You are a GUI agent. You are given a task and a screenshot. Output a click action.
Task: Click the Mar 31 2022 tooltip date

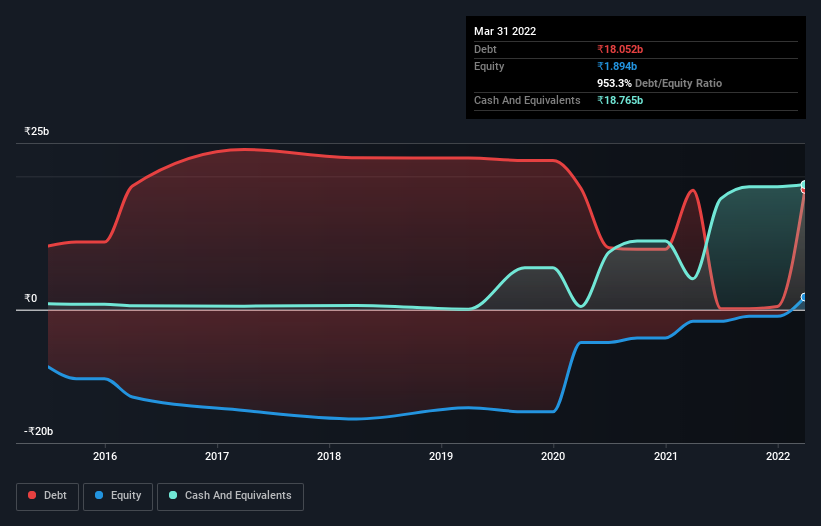[x=505, y=31]
